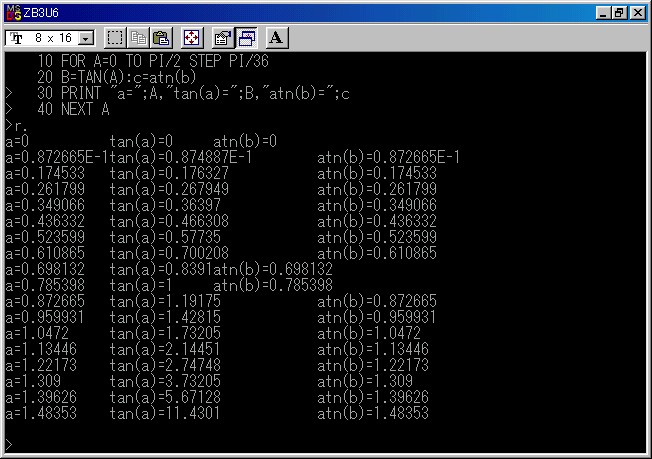
Task: Click the value tan(a)=3.73205
Action: tap(165, 381)
